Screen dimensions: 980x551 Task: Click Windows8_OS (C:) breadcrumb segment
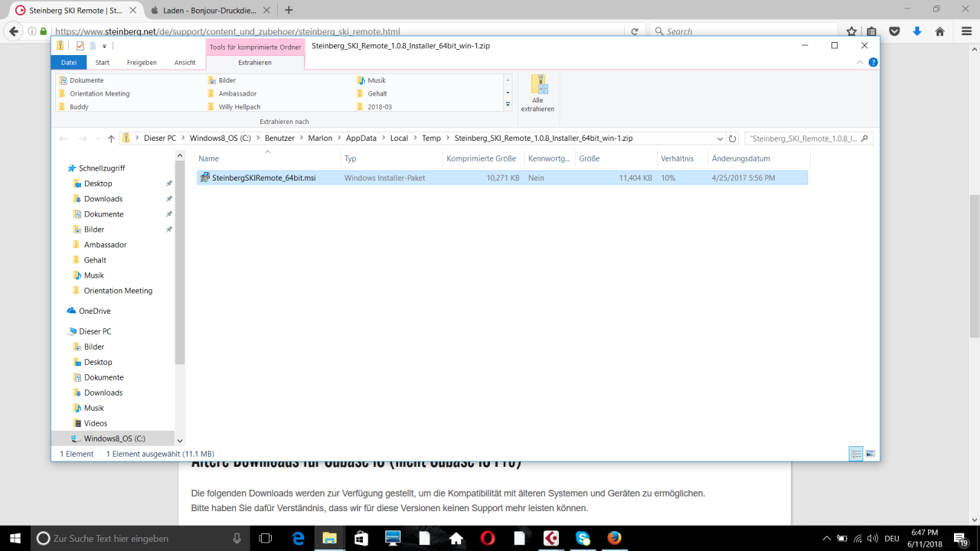(x=220, y=139)
